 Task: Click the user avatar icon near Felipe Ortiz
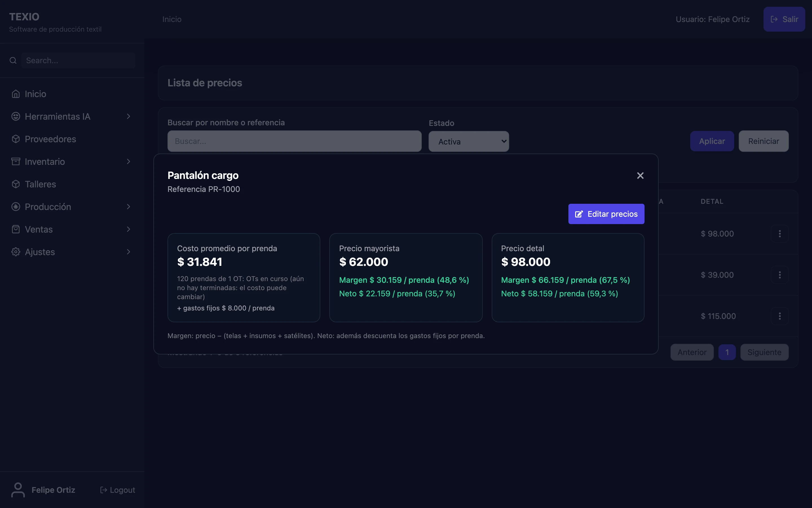(x=18, y=490)
